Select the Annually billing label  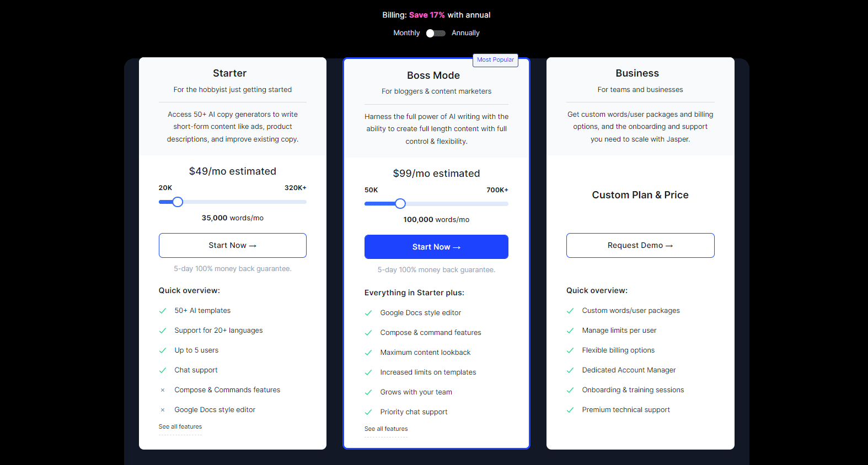click(x=465, y=33)
